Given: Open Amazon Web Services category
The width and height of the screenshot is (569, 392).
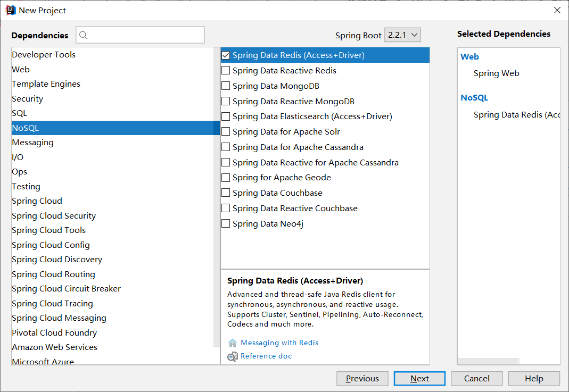Looking at the screenshot, I should click(113, 347).
